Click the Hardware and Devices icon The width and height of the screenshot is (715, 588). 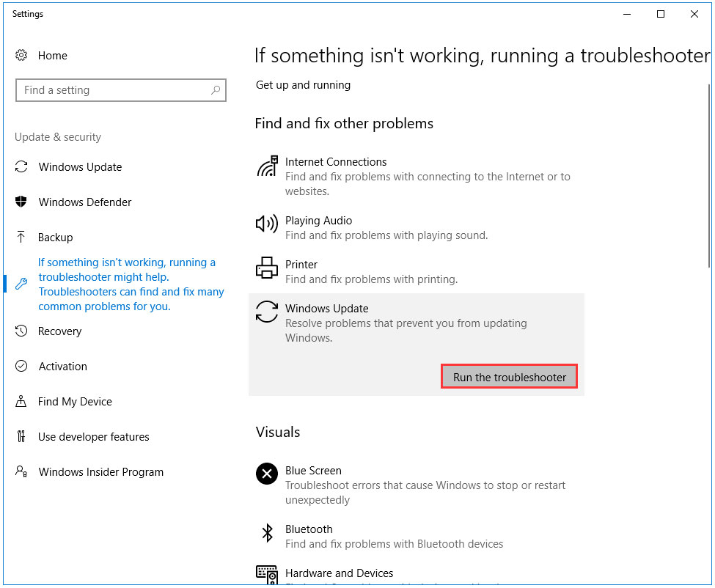coord(267,575)
